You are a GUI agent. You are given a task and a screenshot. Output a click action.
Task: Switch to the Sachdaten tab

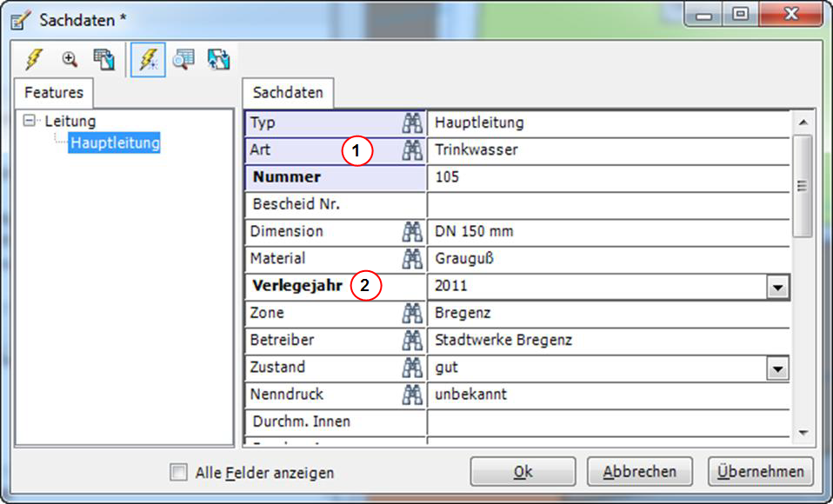288,93
